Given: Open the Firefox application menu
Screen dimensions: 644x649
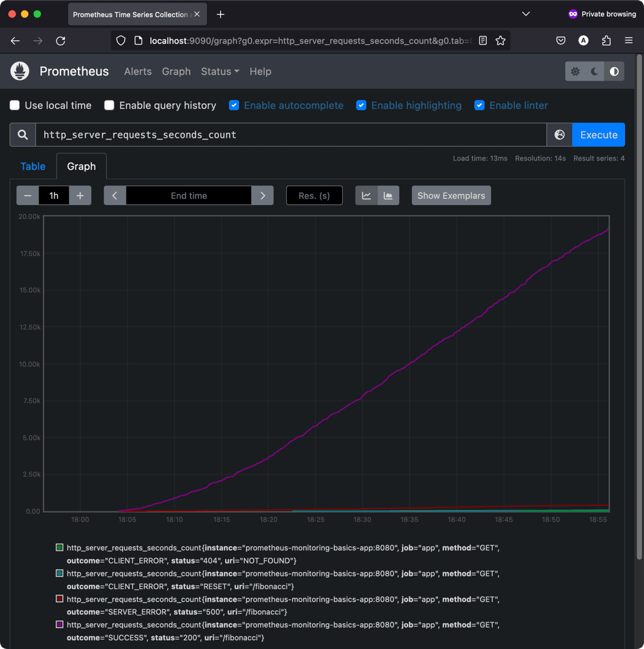Looking at the screenshot, I should coord(629,40).
